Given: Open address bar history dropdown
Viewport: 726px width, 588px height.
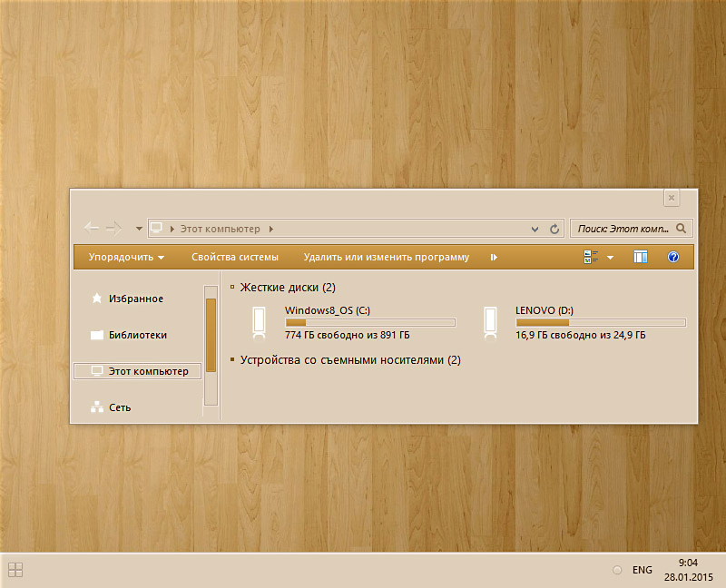Looking at the screenshot, I should click(535, 230).
